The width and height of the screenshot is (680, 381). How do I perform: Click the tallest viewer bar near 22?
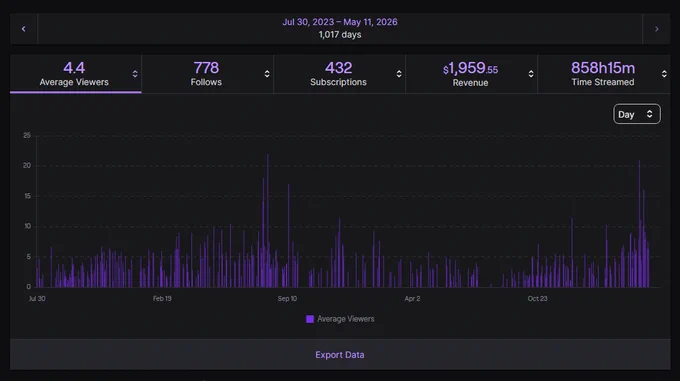[x=268, y=221]
